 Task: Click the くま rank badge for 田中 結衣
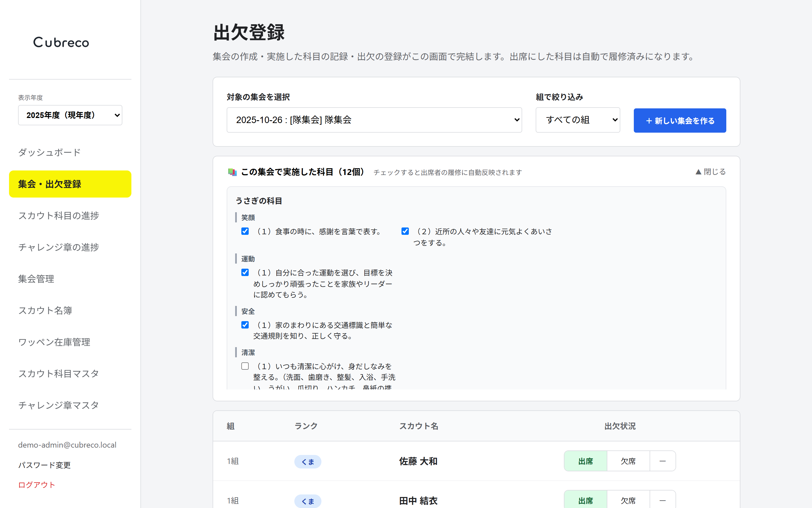click(308, 501)
